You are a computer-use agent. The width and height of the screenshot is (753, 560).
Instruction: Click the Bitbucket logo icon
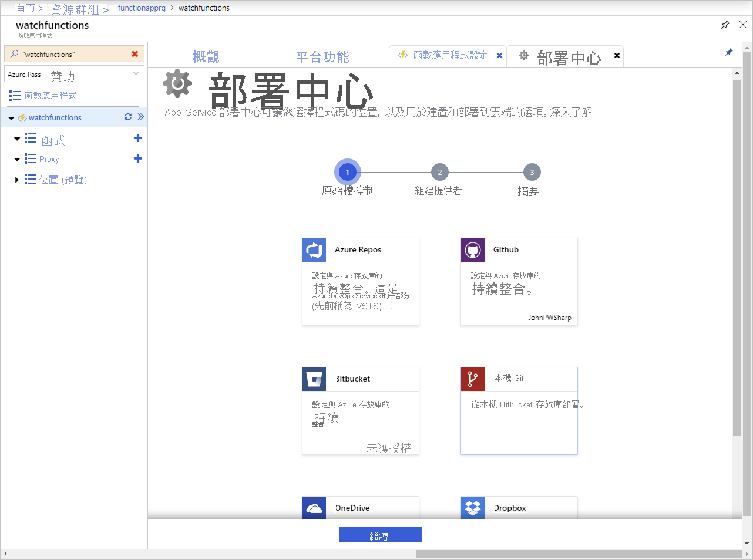coord(314,379)
